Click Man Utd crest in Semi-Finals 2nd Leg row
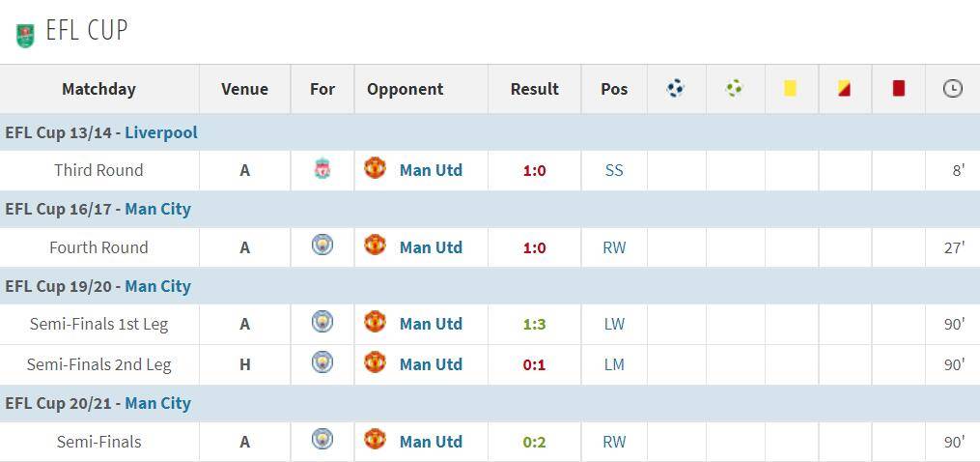Viewport: 980px width, 462px height. 375,362
